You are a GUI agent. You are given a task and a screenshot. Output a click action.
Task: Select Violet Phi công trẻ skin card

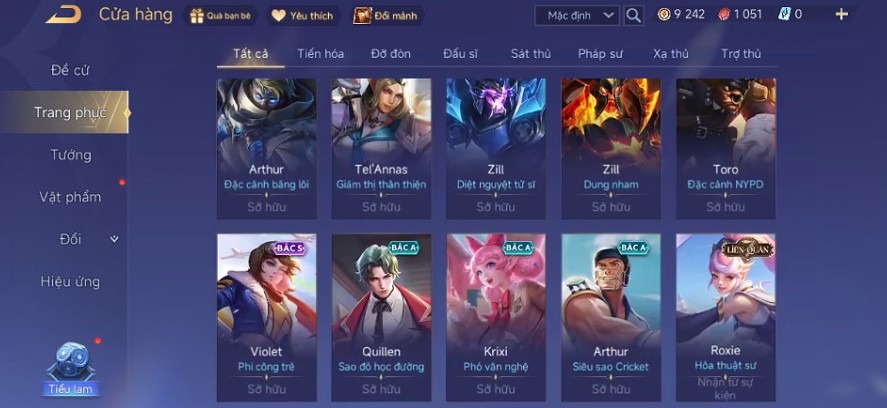coord(266,317)
